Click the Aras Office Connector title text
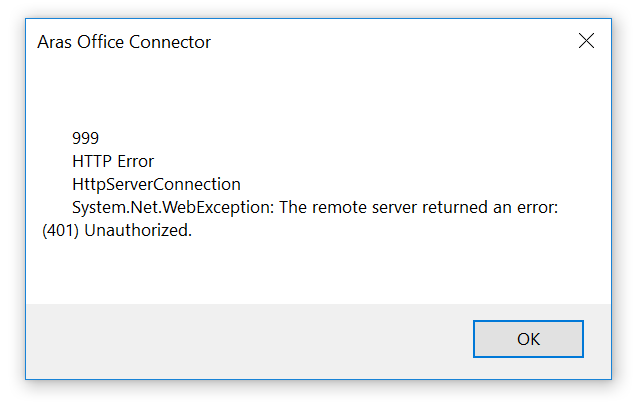This screenshot has width=640, height=413. (124, 42)
